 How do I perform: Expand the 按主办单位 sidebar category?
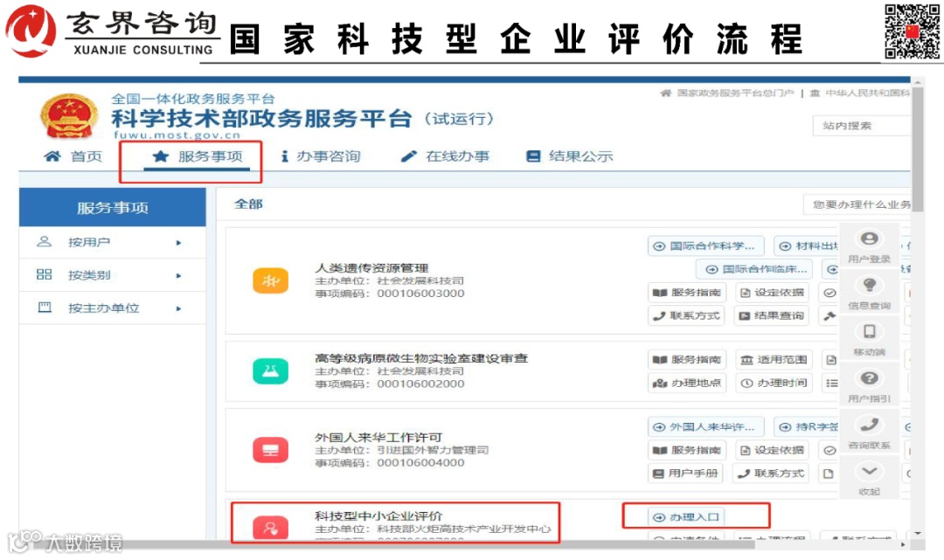coord(112,308)
